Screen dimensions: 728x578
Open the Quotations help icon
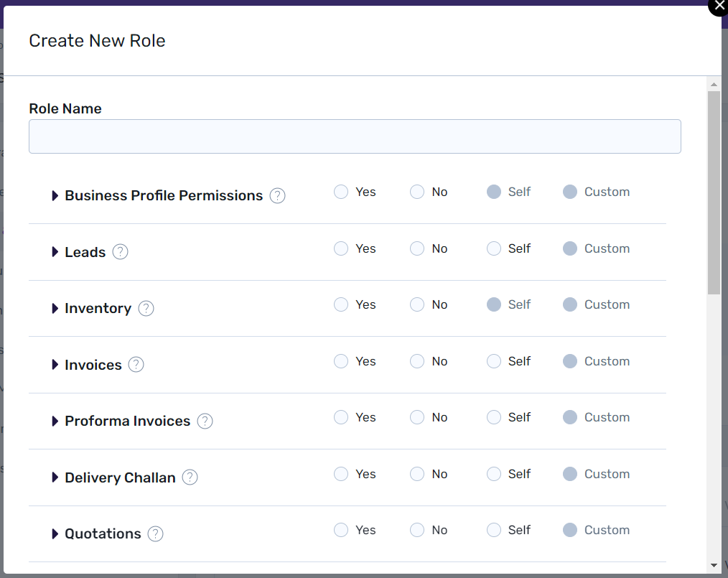click(156, 534)
